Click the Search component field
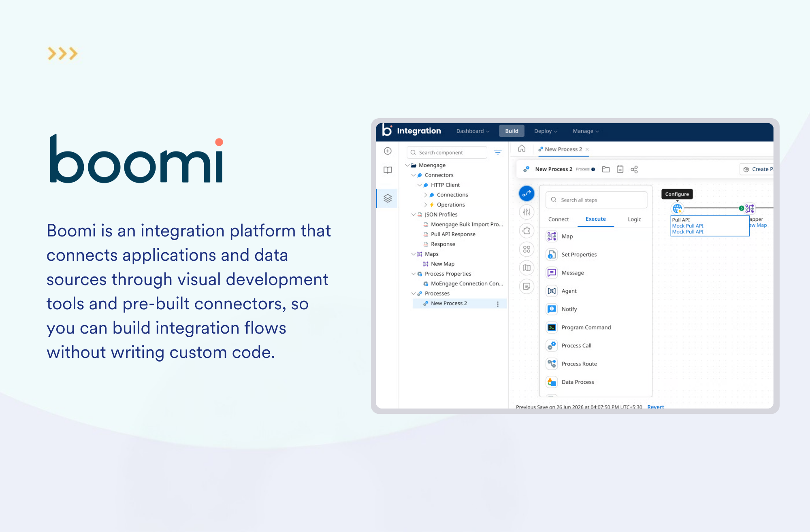This screenshot has width=810, height=532. pos(447,153)
